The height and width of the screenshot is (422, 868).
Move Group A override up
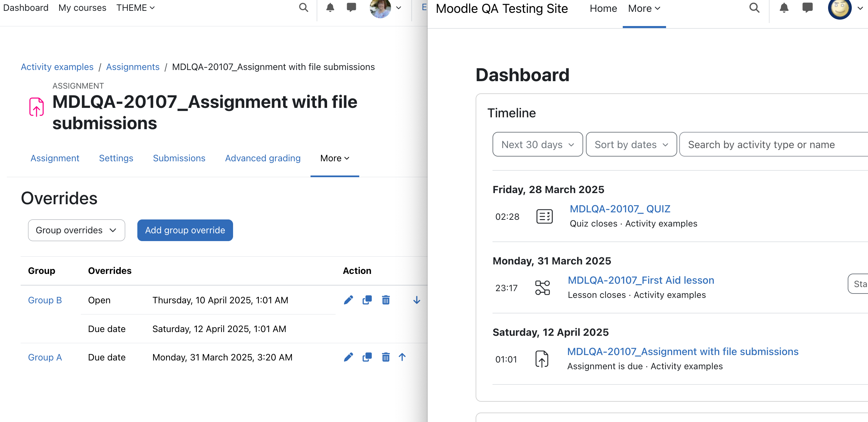tap(402, 357)
